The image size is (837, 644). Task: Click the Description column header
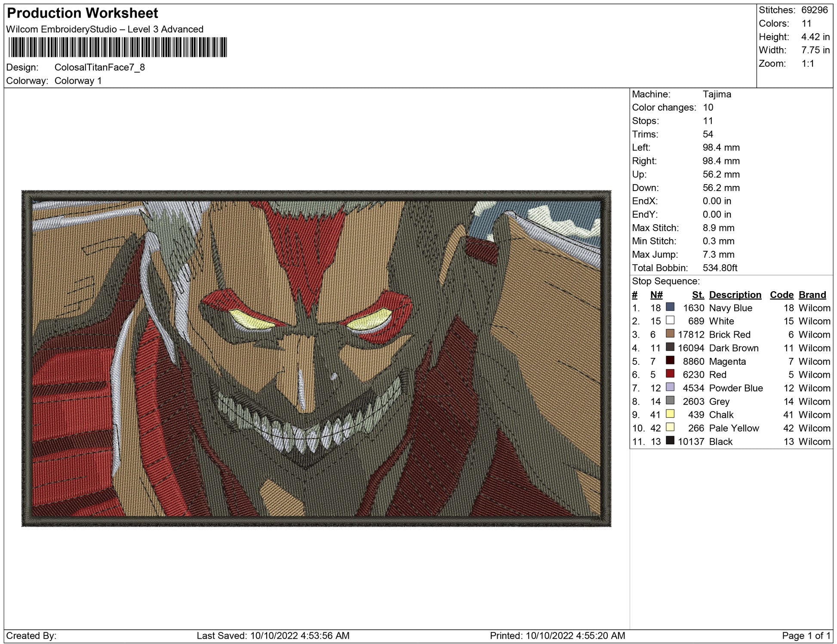point(735,295)
